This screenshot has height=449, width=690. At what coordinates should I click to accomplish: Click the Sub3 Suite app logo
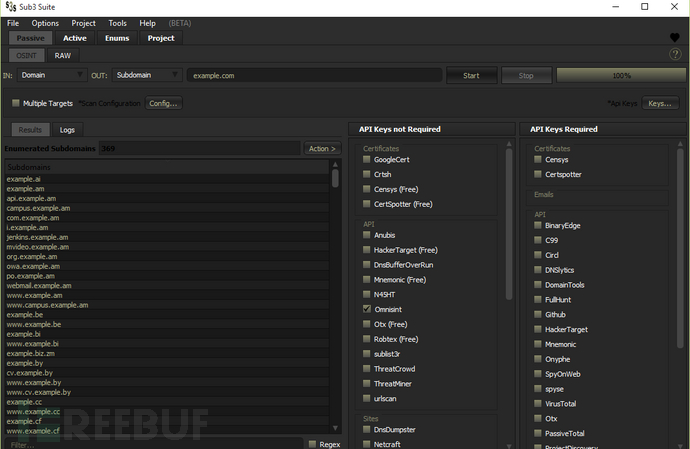pyautogui.click(x=11, y=7)
